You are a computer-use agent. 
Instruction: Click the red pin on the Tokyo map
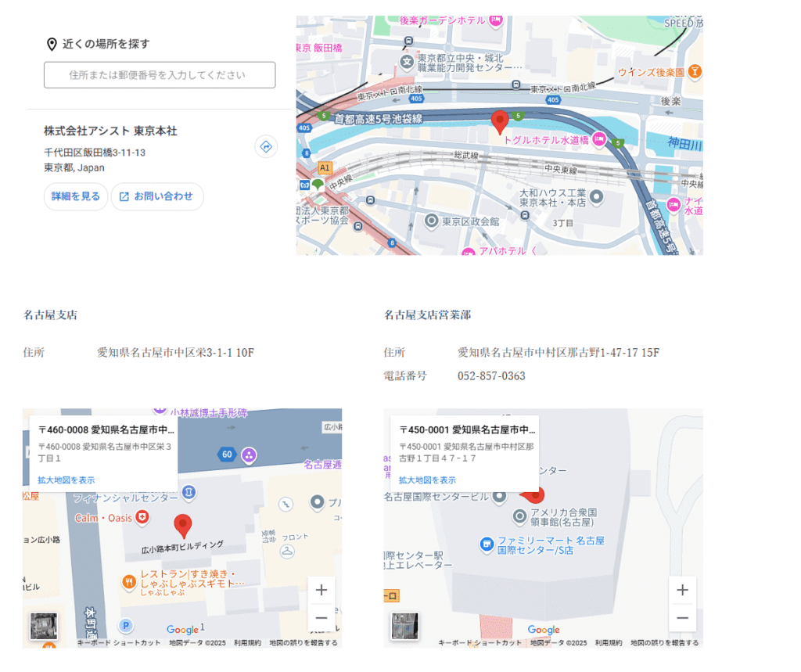pyautogui.click(x=500, y=122)
